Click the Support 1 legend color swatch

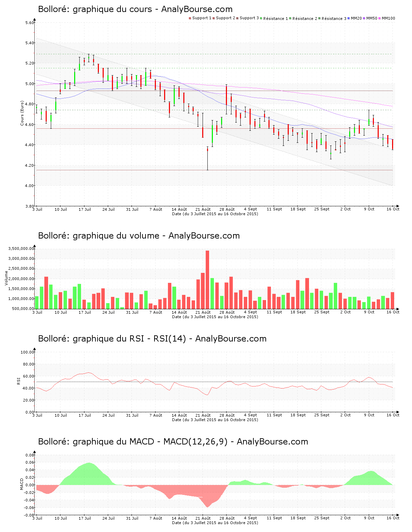(x=190, y=18)
